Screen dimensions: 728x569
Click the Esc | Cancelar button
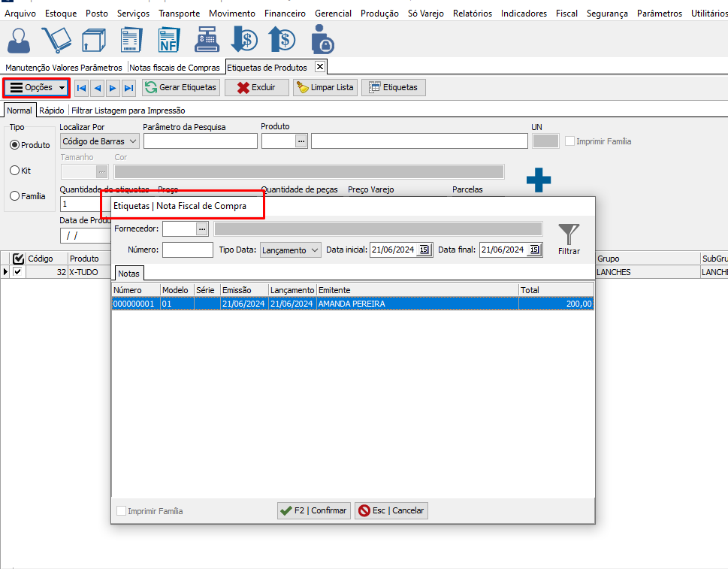tap(391, 510)
